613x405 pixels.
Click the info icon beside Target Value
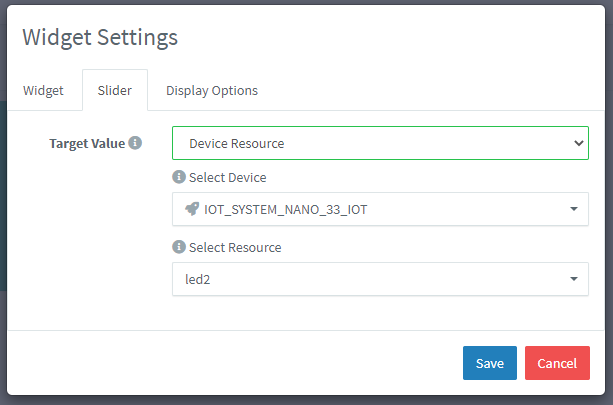click(x=135, y=143)
